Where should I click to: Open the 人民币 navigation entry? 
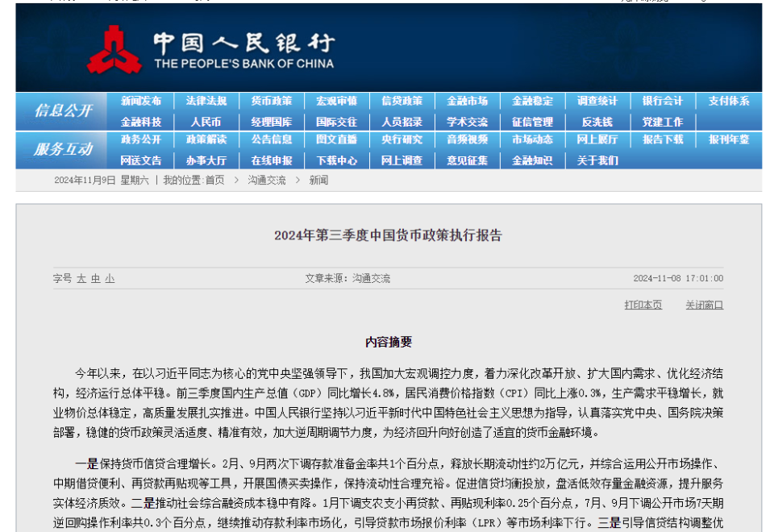click(x=208, y=121)
